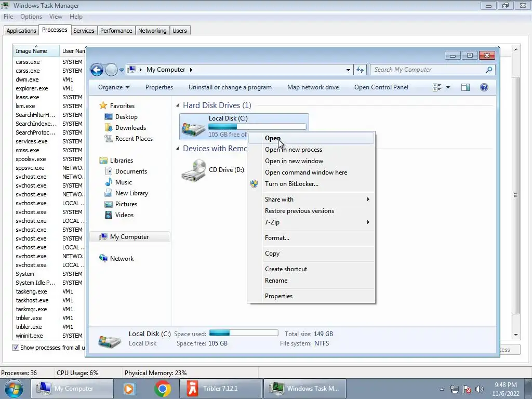Click the Videos library film icon
Screen dimensions: 532x399
(109, 215)
